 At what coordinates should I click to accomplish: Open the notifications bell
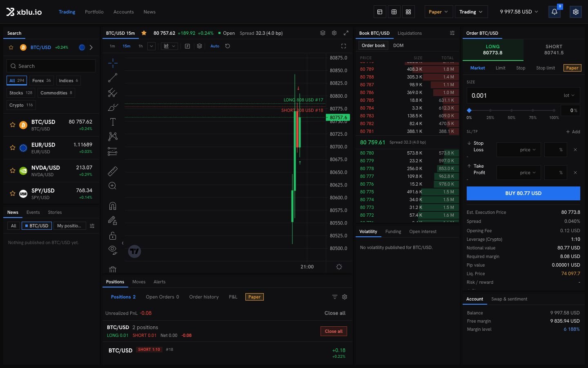555,12
